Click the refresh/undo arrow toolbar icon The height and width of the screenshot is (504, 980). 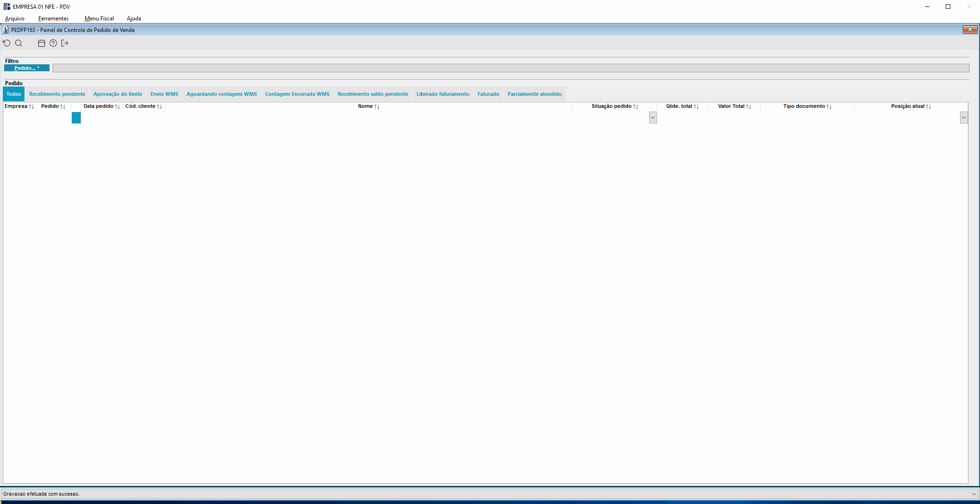[7, 43]
